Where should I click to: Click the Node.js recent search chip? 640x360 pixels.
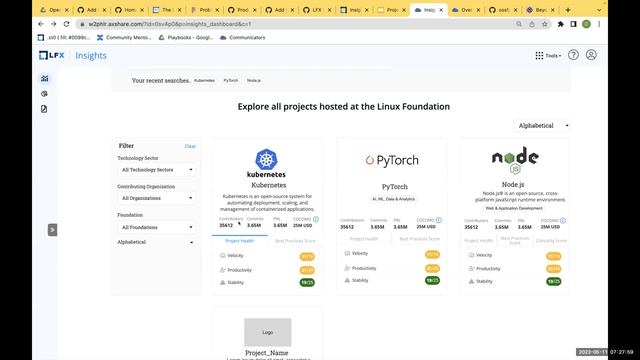click(x=253, y=80)
